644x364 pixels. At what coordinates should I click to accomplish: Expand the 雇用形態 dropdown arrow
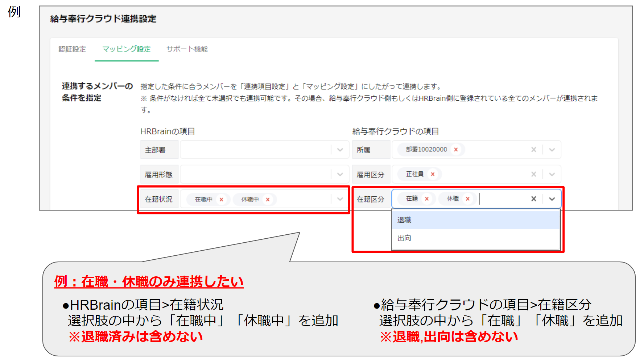pyautogui.click(x=340, y=175)
